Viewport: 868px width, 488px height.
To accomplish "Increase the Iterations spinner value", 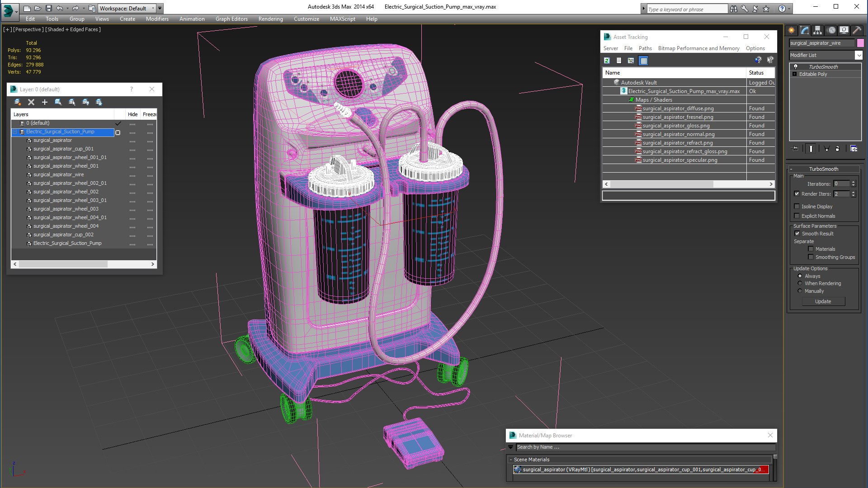I will click(853, 182).
